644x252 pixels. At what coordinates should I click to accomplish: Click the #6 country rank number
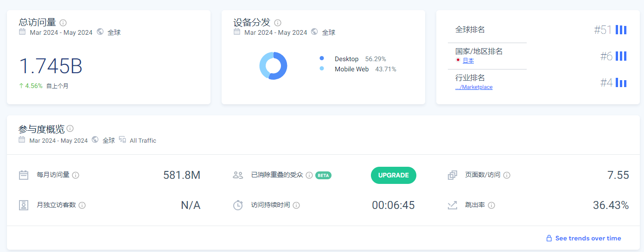[x=606, y=56]
